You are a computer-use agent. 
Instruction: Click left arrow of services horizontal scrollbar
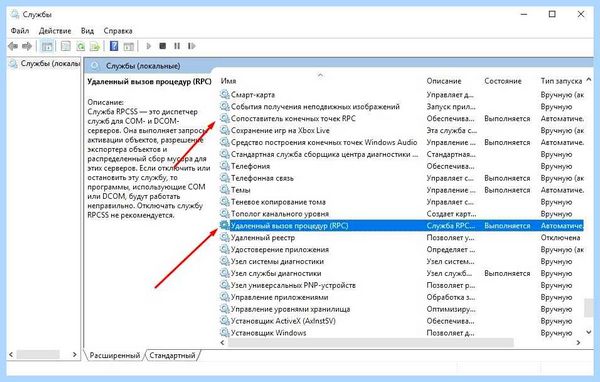[x=223, y=343]
